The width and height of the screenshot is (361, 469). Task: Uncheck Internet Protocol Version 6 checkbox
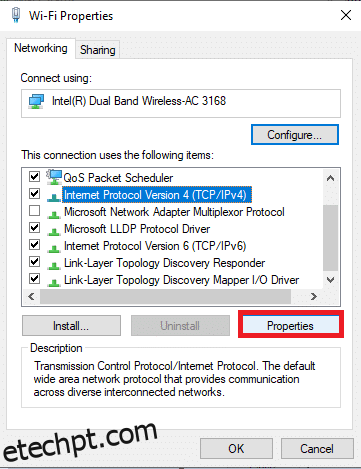click(x=35, y=245)
